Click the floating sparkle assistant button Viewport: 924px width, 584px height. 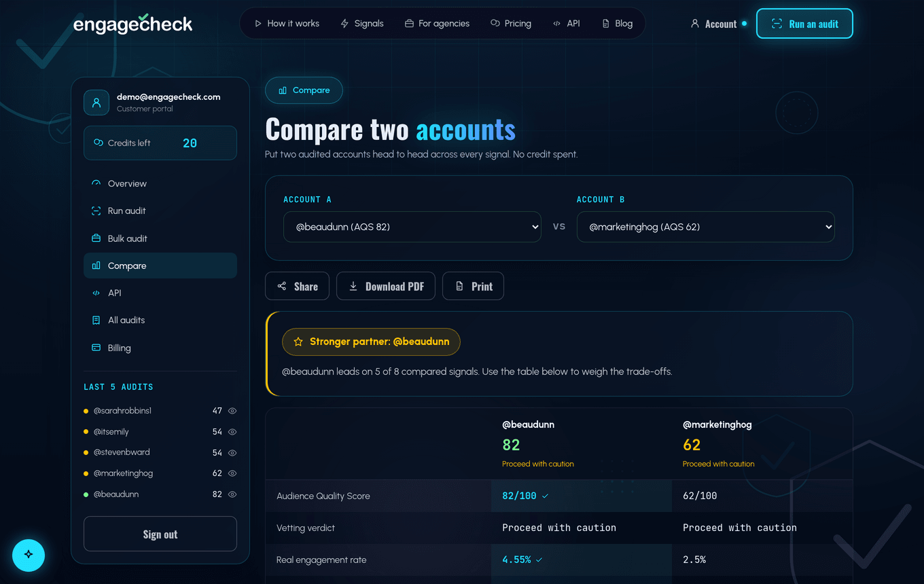(29, 554)
